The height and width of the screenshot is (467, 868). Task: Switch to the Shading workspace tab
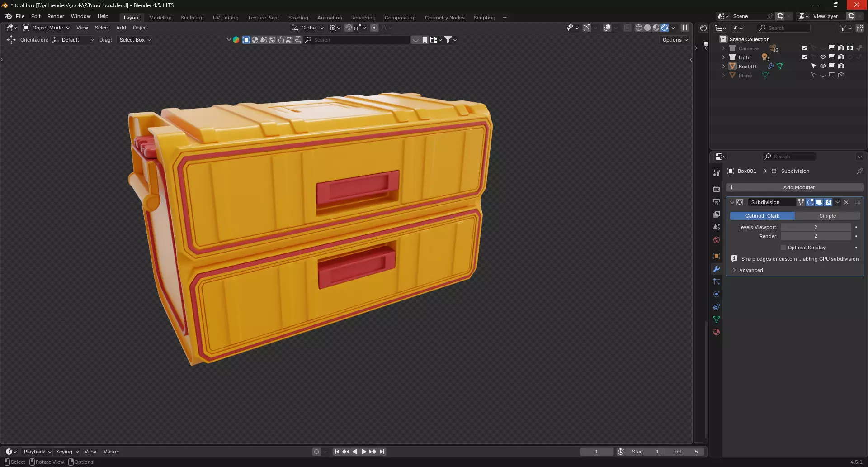pos(298,18)
